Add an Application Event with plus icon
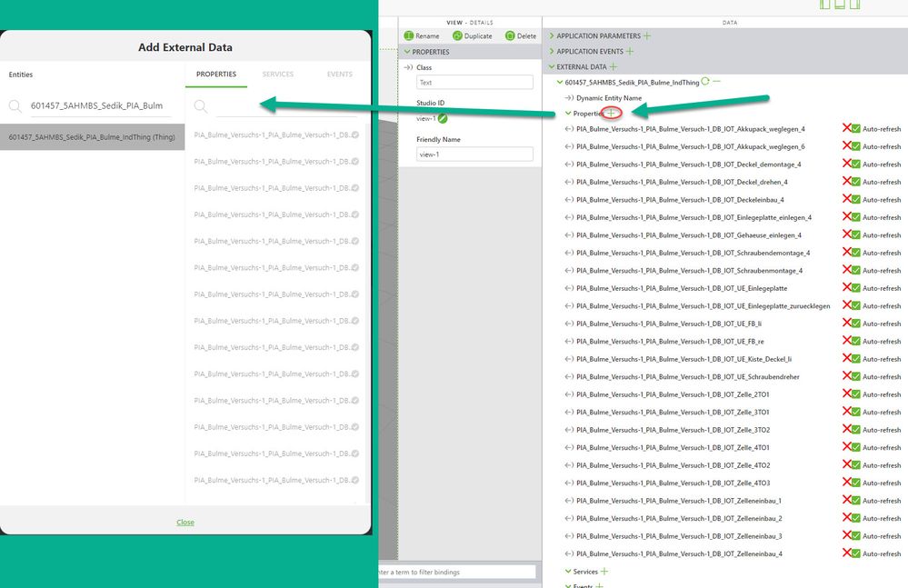Viewport: 908px width, 588px height. click(x=630, y=51)
